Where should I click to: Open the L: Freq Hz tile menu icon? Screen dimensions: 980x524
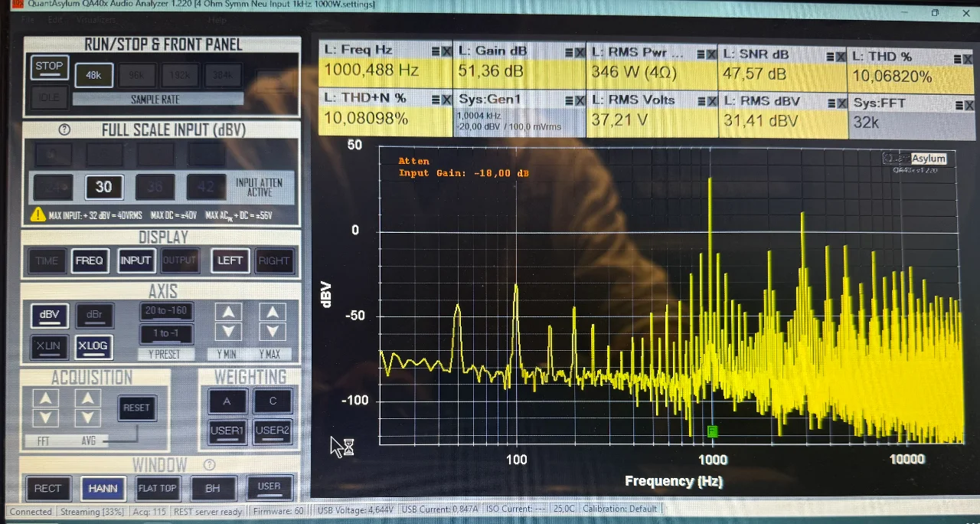[436, 51]
